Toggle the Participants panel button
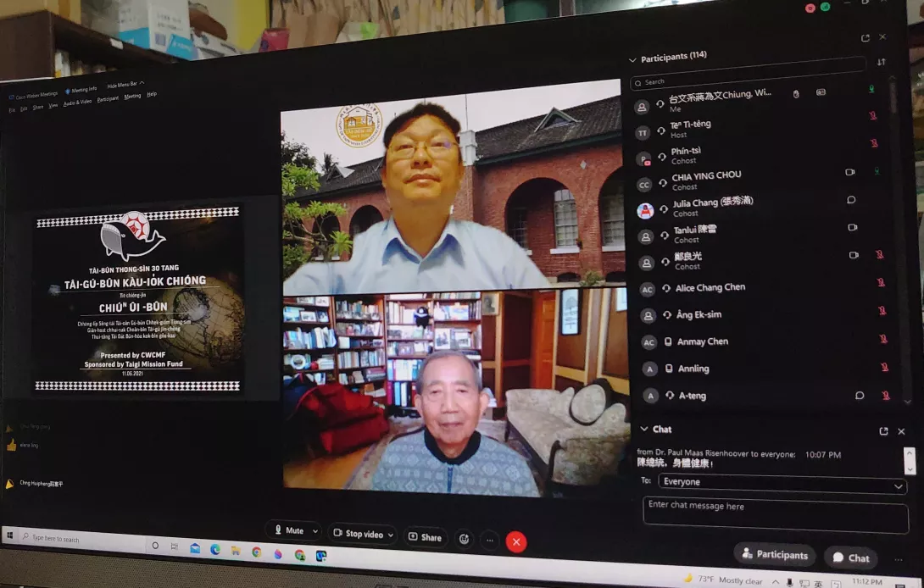 tap(775, 554)
